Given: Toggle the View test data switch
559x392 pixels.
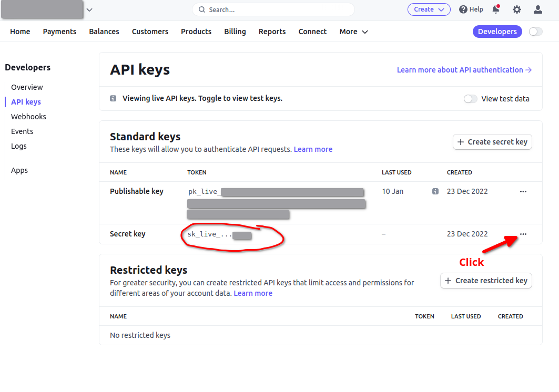Looking at the screenshot, I should click(x=470, y=99).
